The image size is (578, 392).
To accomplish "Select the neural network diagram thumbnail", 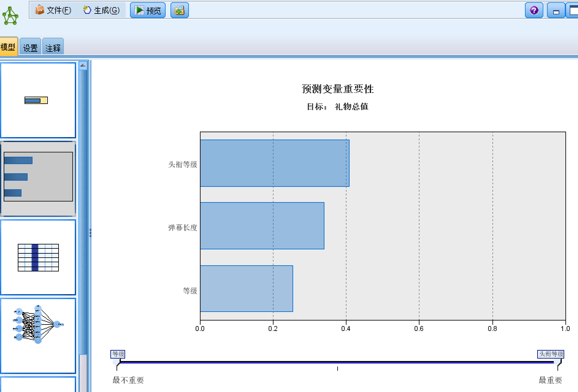I will pos(38,336).
